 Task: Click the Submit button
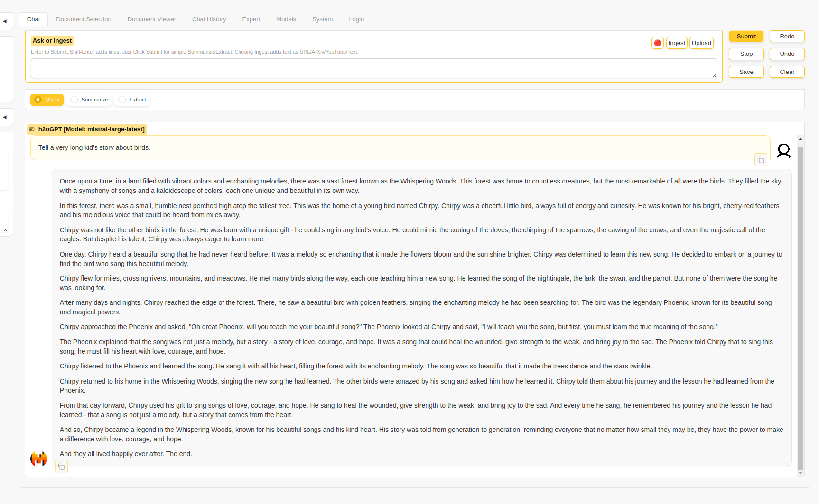(746, 37)
